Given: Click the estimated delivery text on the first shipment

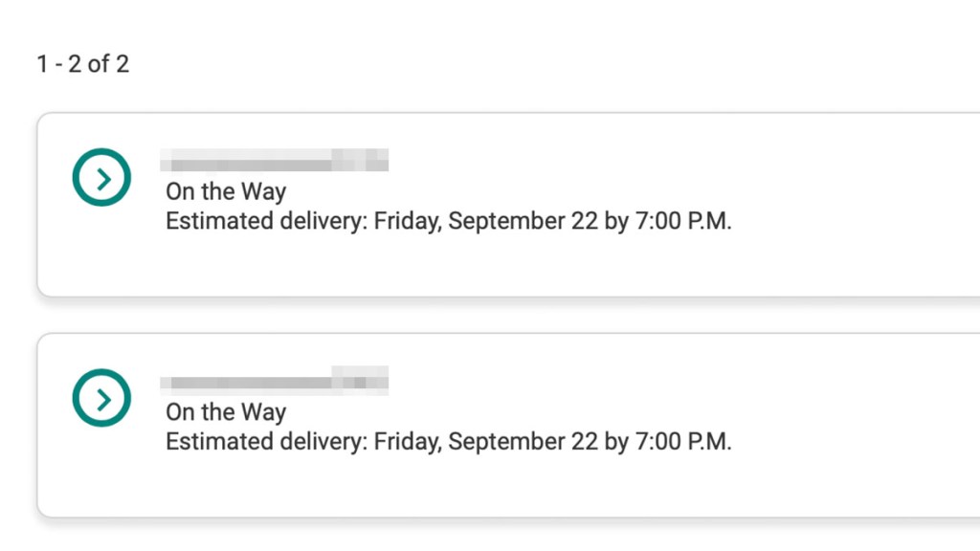Looking at the screenshot, I should click(x=450, y=221).
